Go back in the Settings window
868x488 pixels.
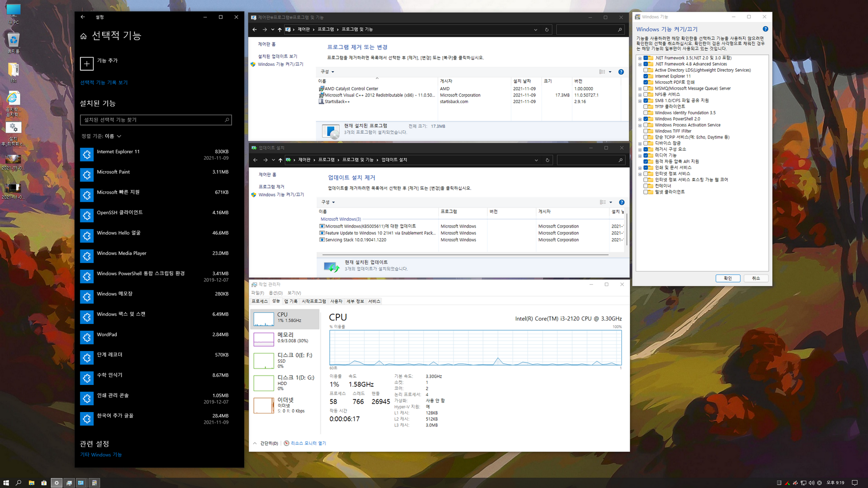83,17
